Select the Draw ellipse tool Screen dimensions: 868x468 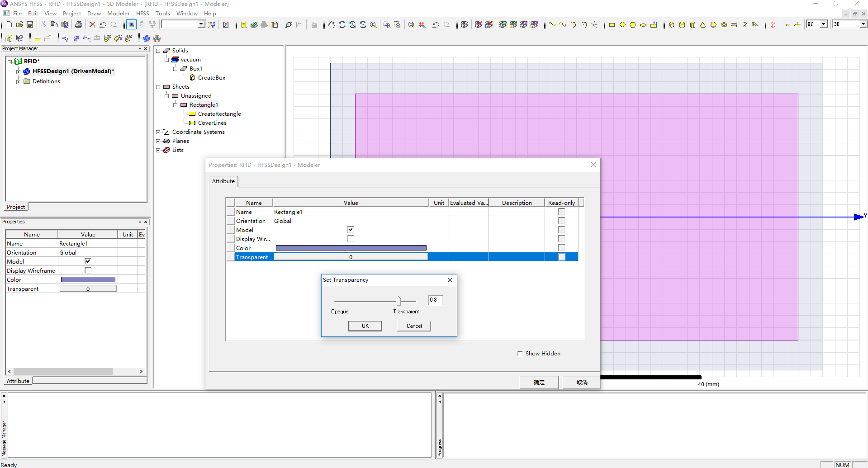pos(643,24)
